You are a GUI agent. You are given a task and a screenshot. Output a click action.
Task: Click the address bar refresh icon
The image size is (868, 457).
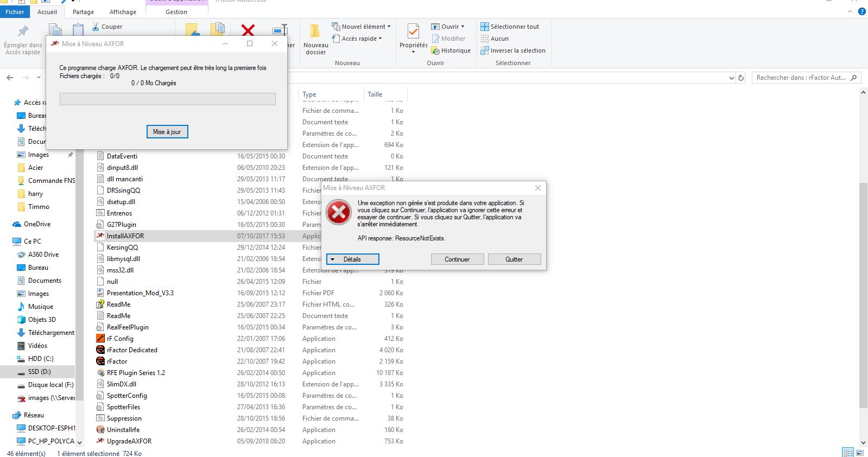point(741,78)
